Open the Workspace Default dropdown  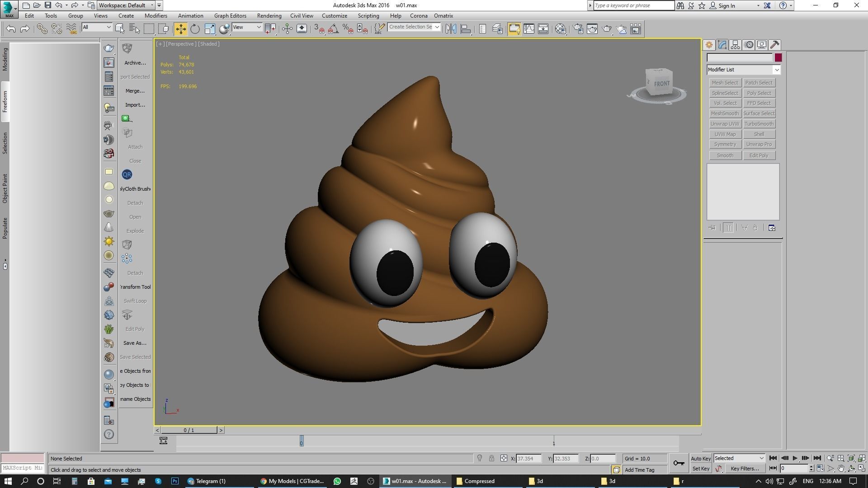click(126, 5)
